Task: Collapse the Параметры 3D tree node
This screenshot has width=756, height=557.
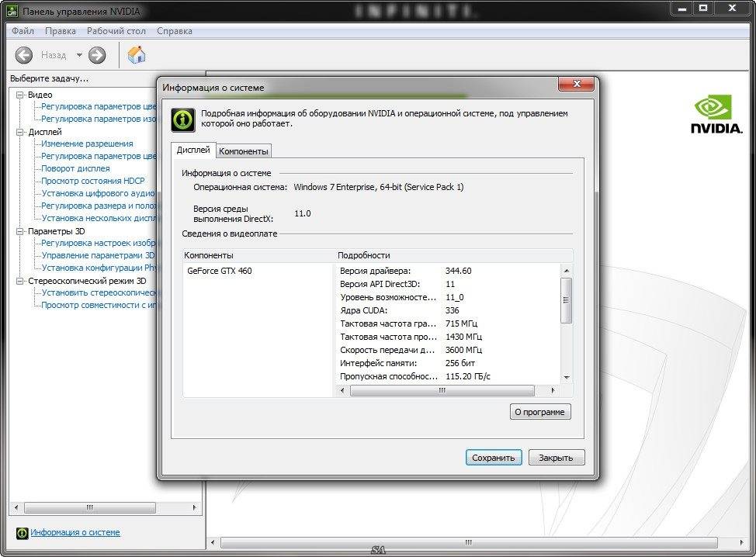Action: tap(19, 231)
